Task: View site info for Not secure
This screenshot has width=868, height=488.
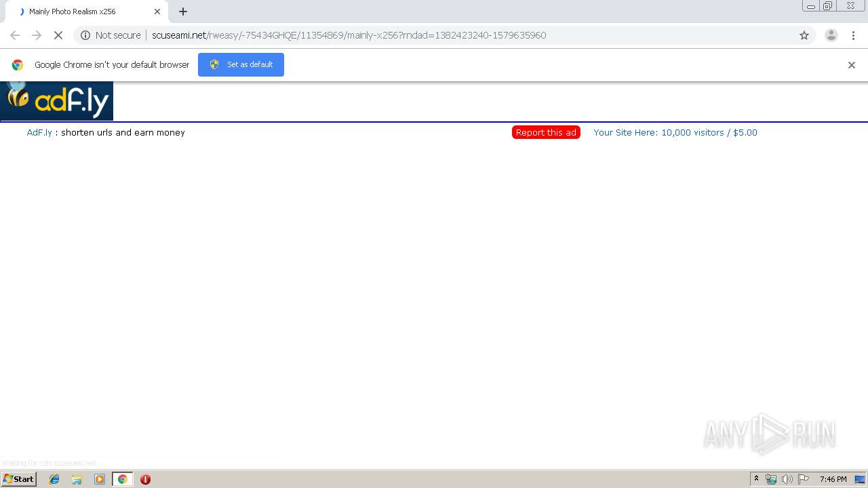Action: coord(111,35)
